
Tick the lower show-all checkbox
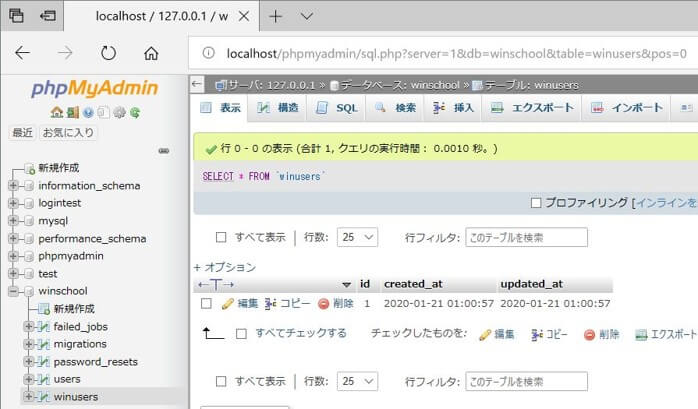pyautogui.click(x=221, y=381)
